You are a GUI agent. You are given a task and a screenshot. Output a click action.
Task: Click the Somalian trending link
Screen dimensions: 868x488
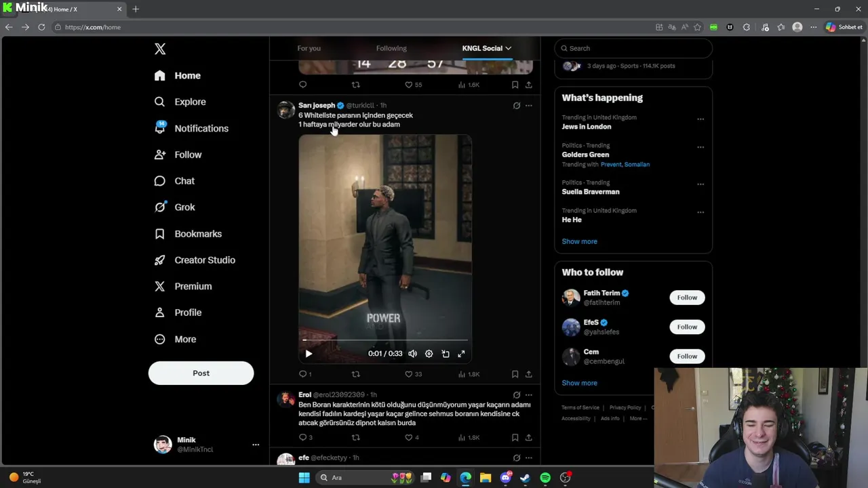pos(637,164)
